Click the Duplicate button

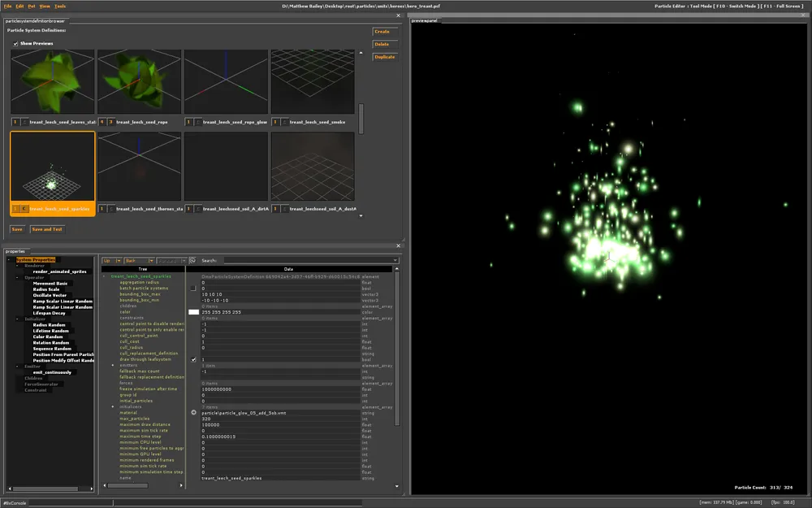[x=384, y=57]
